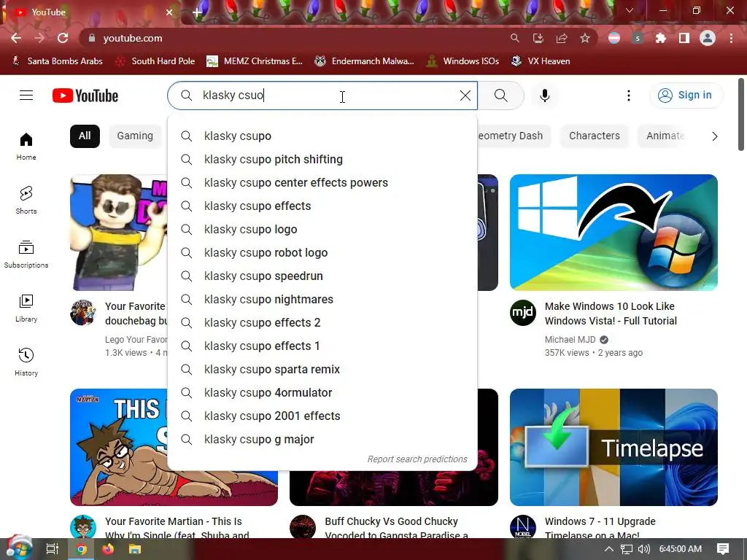Start voice search with the microphone icon
747x560 pixels.
(544, 96)
